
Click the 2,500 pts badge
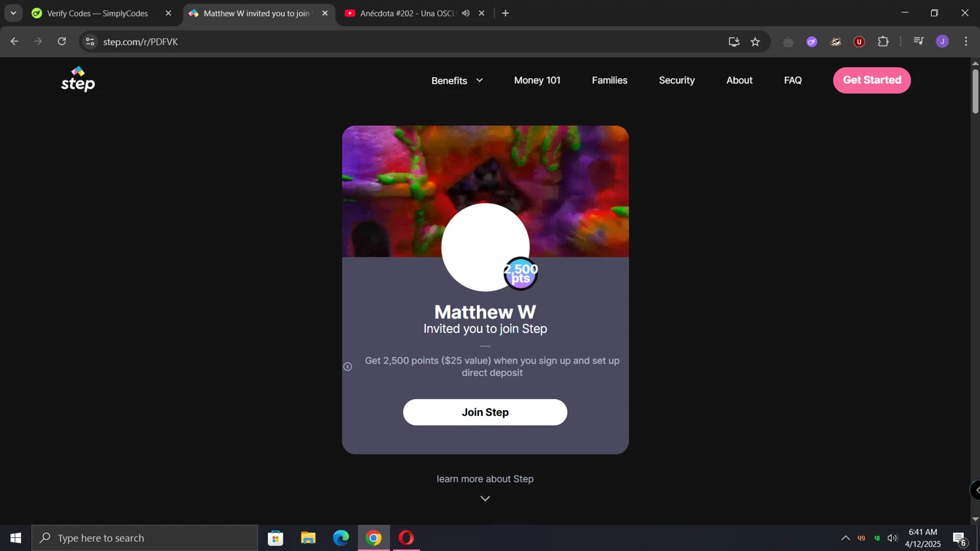pos(521,274)
